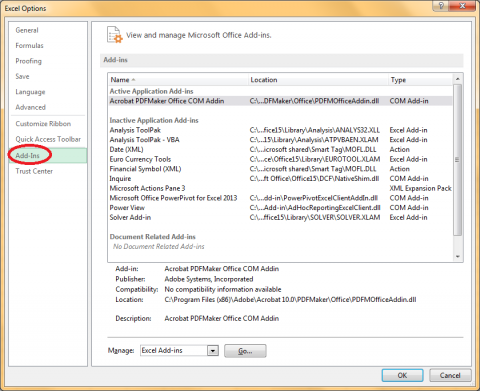
Task: Select the Power View add-in
Action: (x=280, y=208)
